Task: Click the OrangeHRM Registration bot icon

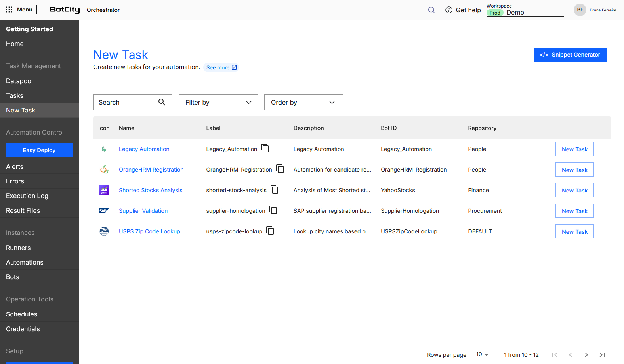Action: coord(104,170)
